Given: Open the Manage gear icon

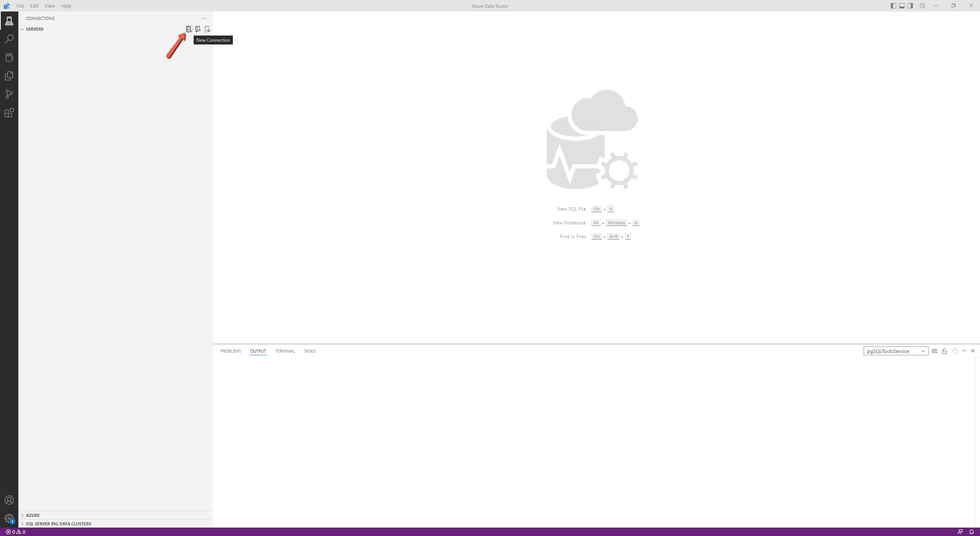Looking at the screenshot, I should coord(9,518).
